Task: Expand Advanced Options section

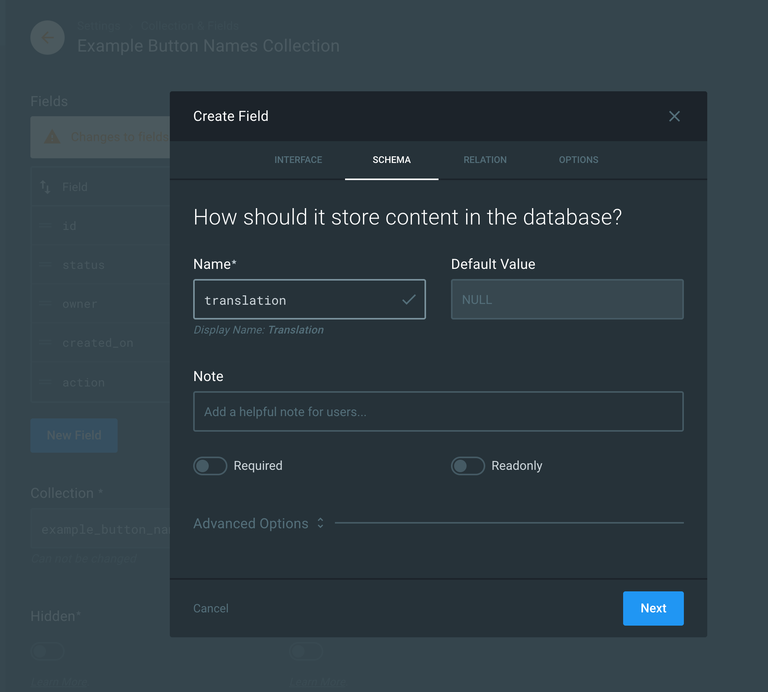Action: (x=259, y=523)
